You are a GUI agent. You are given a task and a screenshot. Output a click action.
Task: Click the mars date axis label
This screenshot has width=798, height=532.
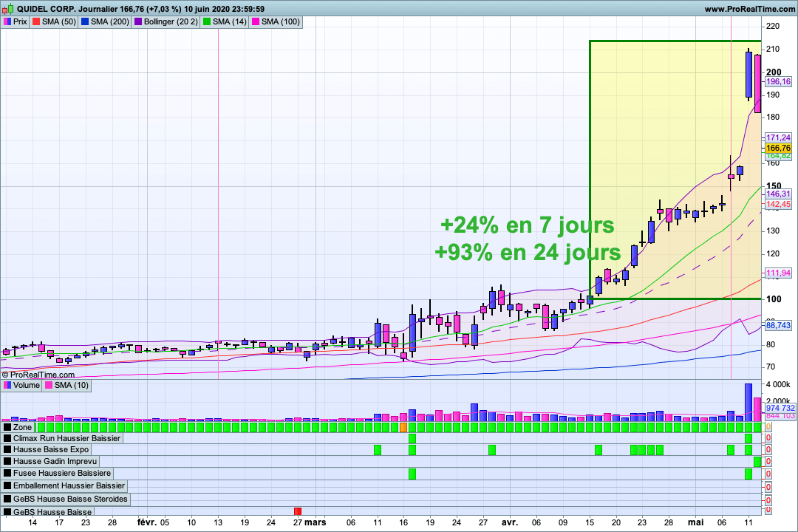[x=315, y=522]
